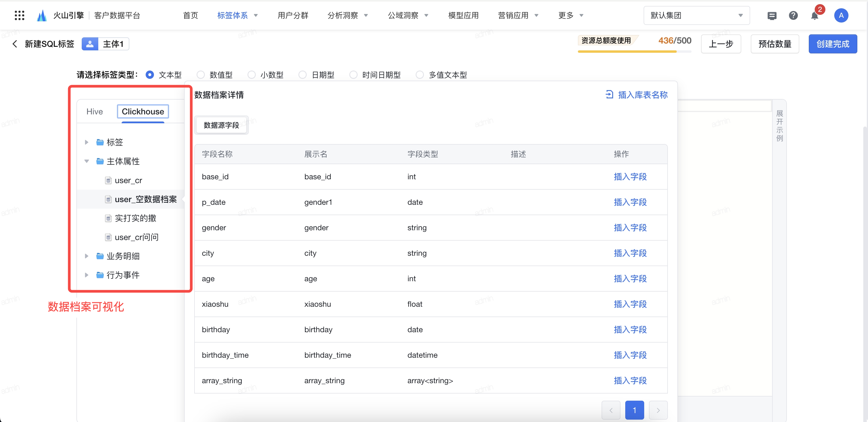The height and width of the screenshot is (422, 868).
Task: Click the 插入库表名称 link
Action: (x=643, y=95)
